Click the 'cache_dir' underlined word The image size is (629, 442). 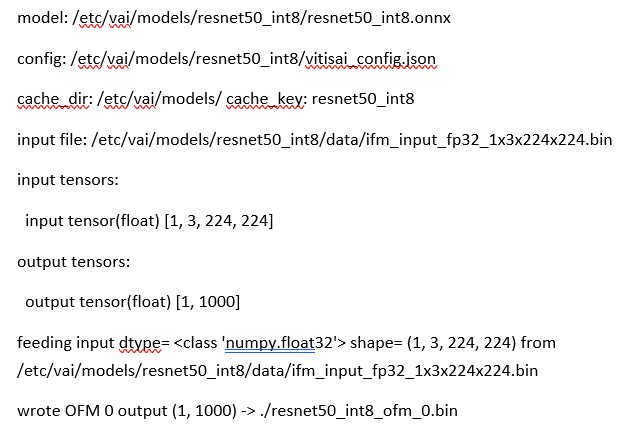53,99
